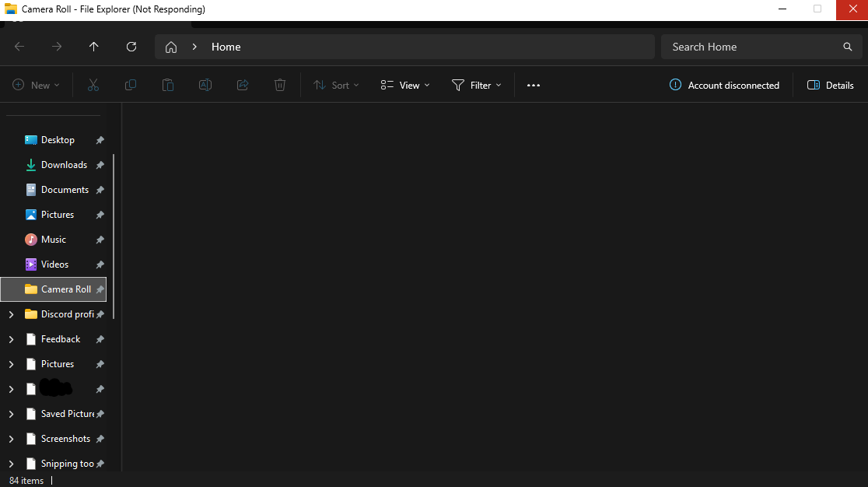Click Home in the breadcrumb bar
This screenshot has width=868, height=487.
coord(226,47)
